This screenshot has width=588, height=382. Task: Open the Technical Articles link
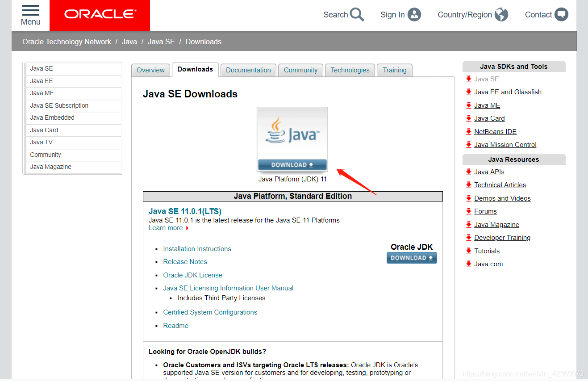point(500,185)
